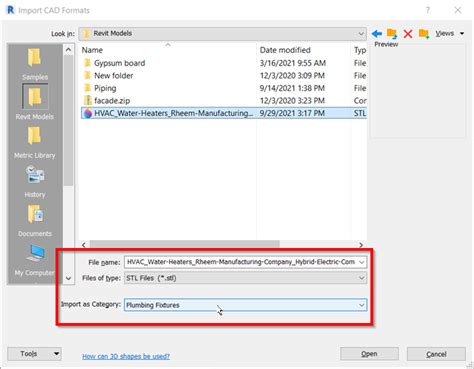Click the date '12/3/2020 3:23 PM'
The height and width of the screenshot is (369, 474).
pyautogui.click(x=292, y=101)
